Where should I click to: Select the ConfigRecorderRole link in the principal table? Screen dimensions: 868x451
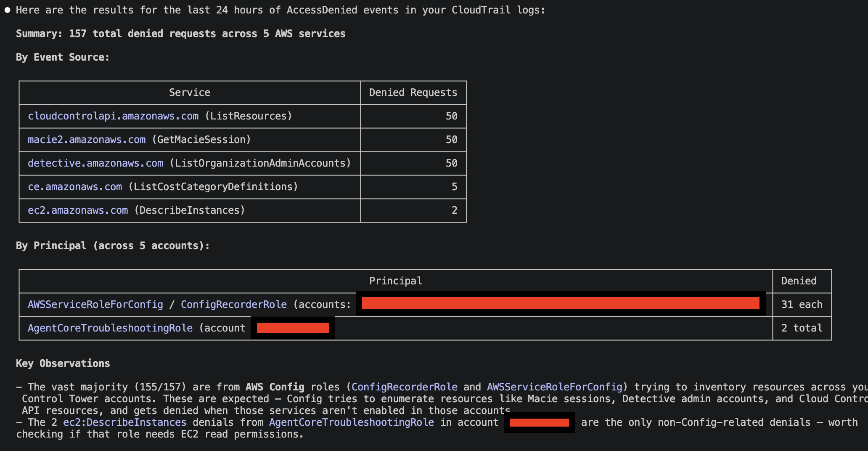point(234,304)
